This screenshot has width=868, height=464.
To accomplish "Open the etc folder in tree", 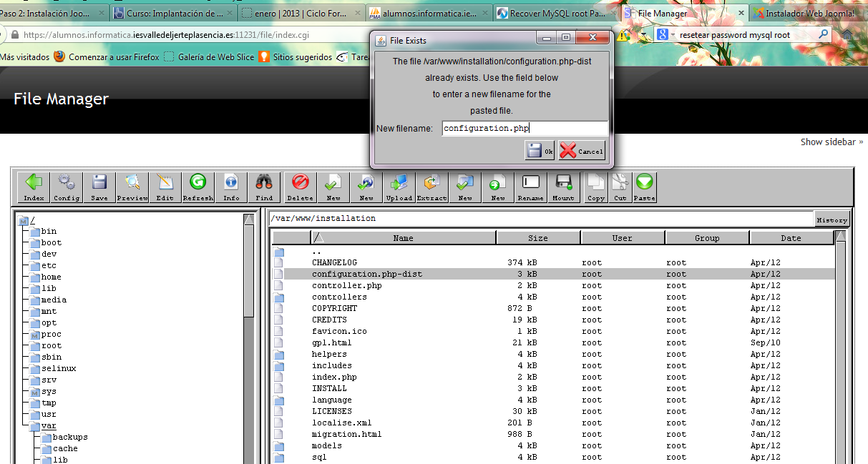I will point(48,265).
